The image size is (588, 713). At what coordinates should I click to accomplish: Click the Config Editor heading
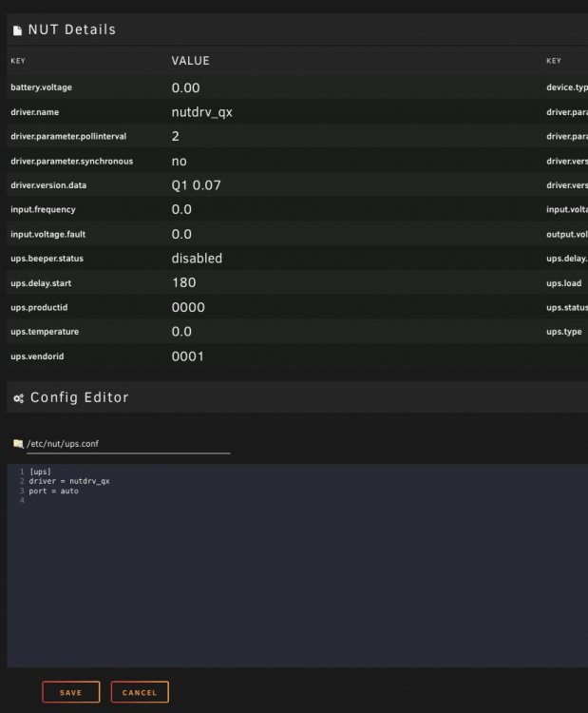tap(80, 397)
